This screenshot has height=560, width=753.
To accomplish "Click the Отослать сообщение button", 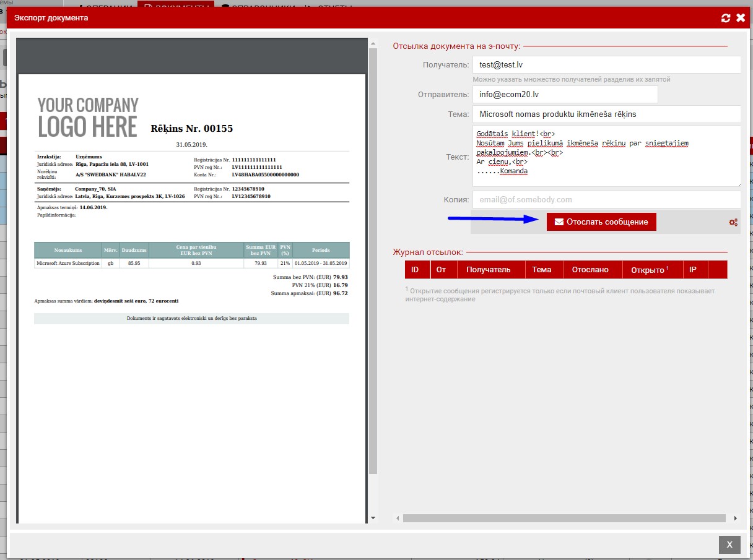I will [601, 222].
